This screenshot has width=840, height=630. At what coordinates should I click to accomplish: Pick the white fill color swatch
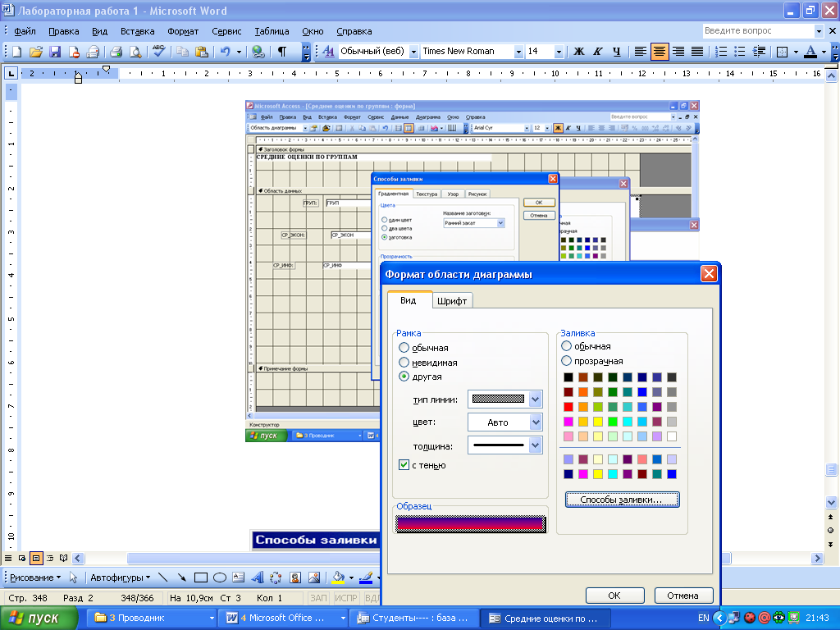point(672,436)
